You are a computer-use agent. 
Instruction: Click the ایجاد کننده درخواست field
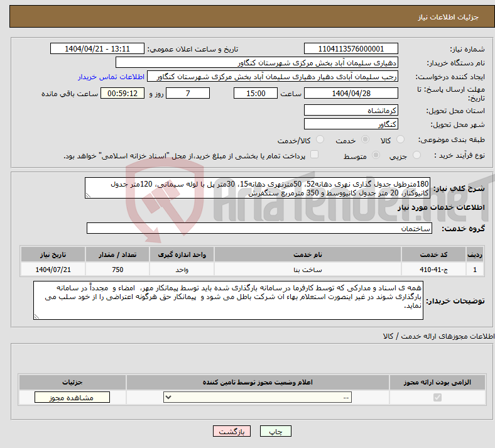pos(273,77)
